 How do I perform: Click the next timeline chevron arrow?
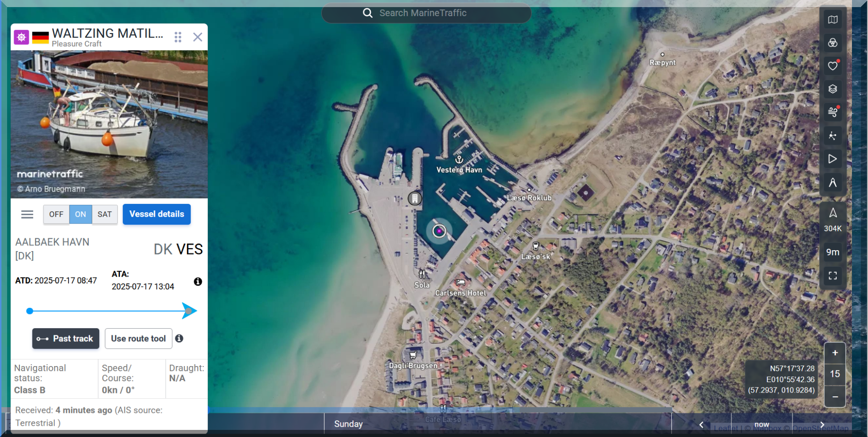(822, 424)
